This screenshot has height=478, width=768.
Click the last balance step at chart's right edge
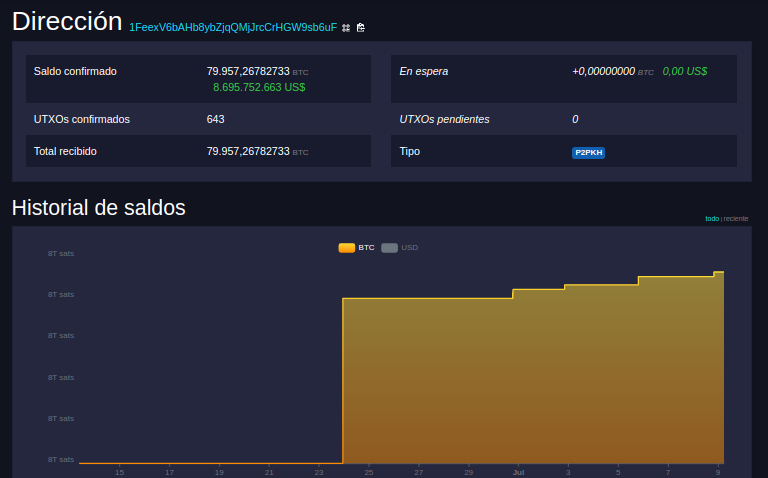[718, 272]
